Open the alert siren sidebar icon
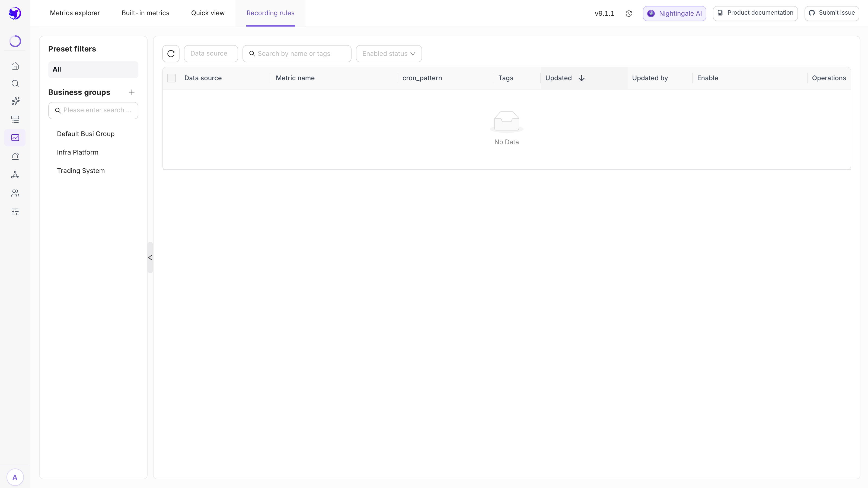This screenshot has height=488, width=868. point(15,156)
